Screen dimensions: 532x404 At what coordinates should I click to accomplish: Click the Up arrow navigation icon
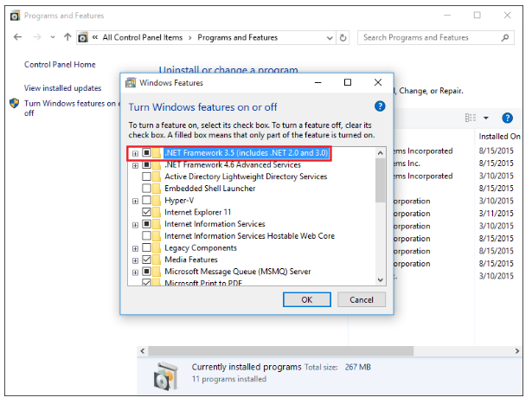(67, 37)
